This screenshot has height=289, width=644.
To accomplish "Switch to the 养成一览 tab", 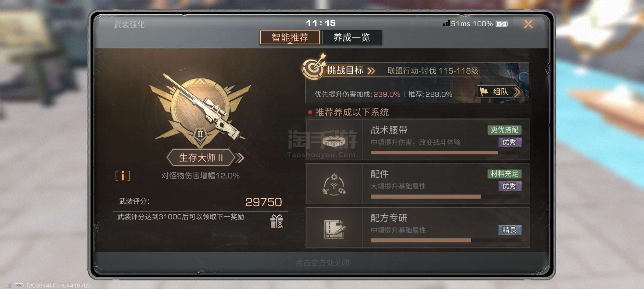I will (351, 37).
